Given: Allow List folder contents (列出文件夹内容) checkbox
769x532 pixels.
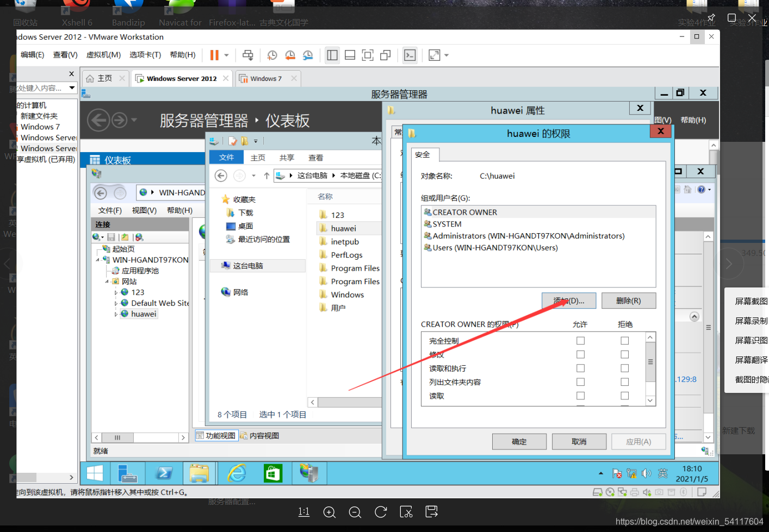Looking at the screenshot, I should tap(580, 382).
